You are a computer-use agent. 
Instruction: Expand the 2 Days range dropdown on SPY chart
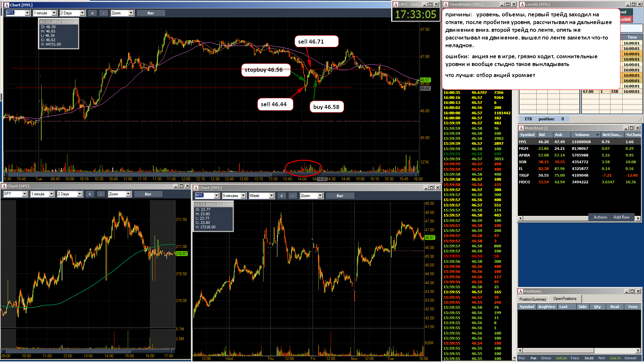point(70,194)
